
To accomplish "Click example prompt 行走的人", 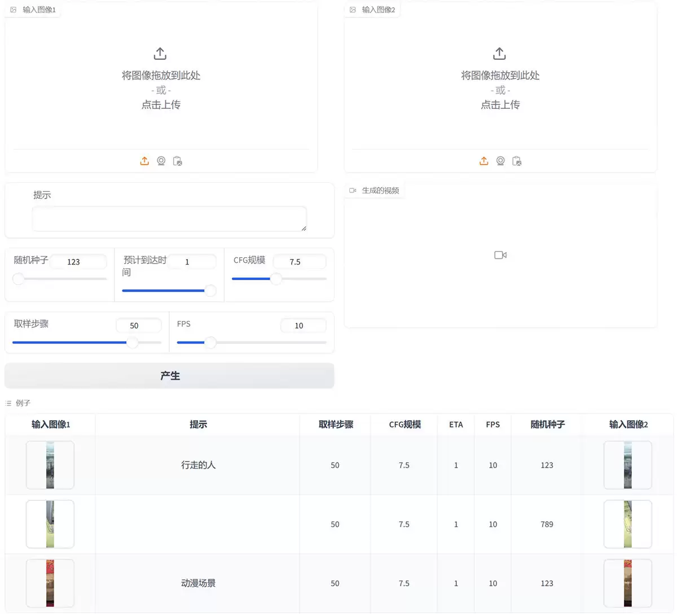I will 198,465.
